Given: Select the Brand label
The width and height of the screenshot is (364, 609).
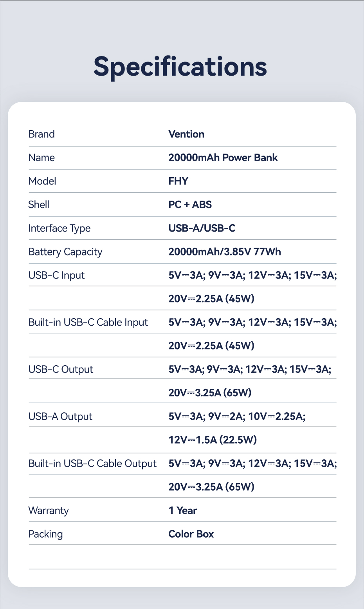Looking at the screenshot, I should [x=41, y=134].
